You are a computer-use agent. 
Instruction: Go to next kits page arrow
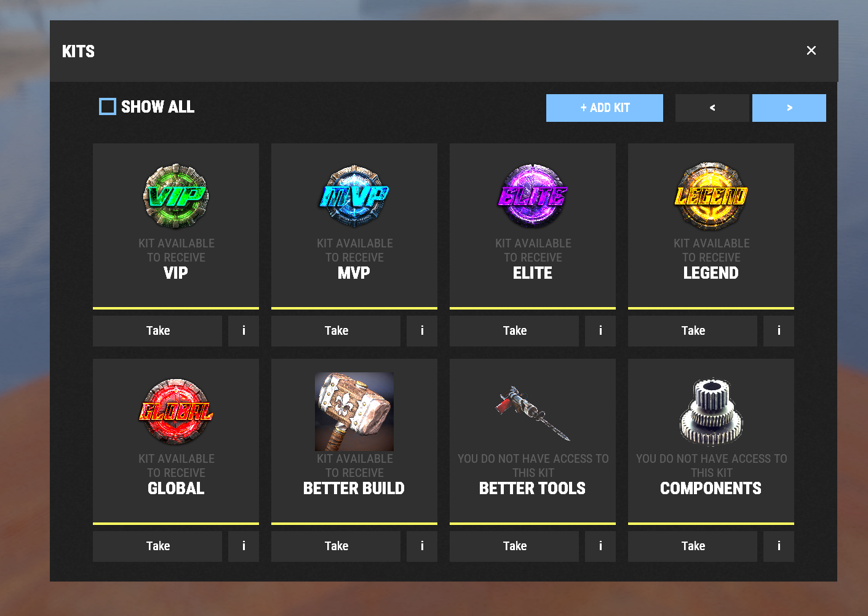click(789, 108)
